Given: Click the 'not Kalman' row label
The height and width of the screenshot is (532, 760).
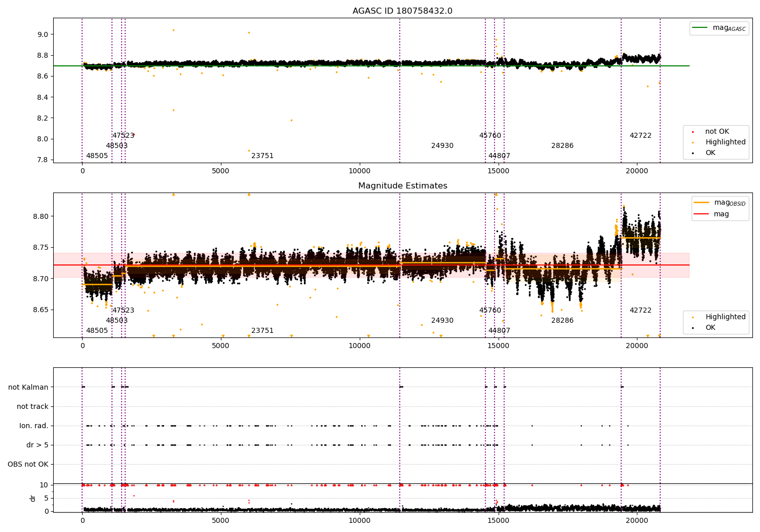Looking at the screenshot, I should (28, 387).
